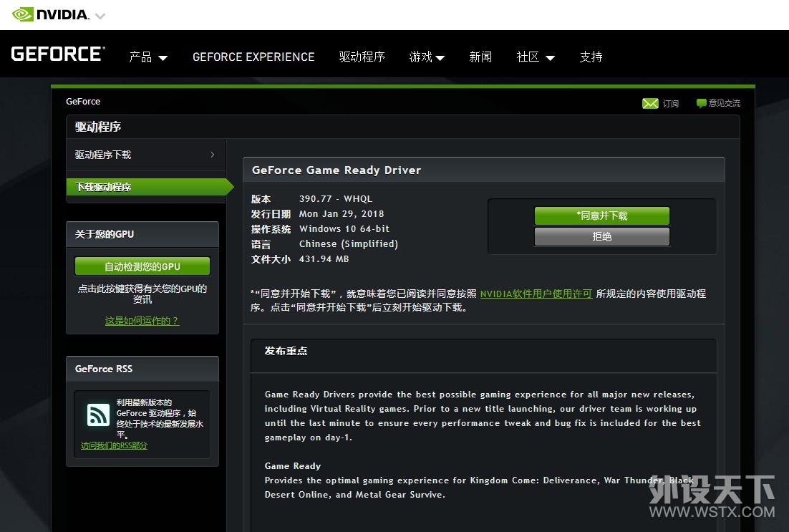Expand the NVIDIA logo dropdown chevron
This screenshot has width=789, height=532.
[100, 16]
